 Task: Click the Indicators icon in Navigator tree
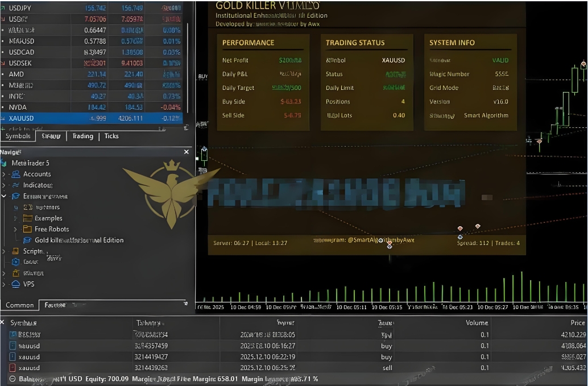(16, 185)
